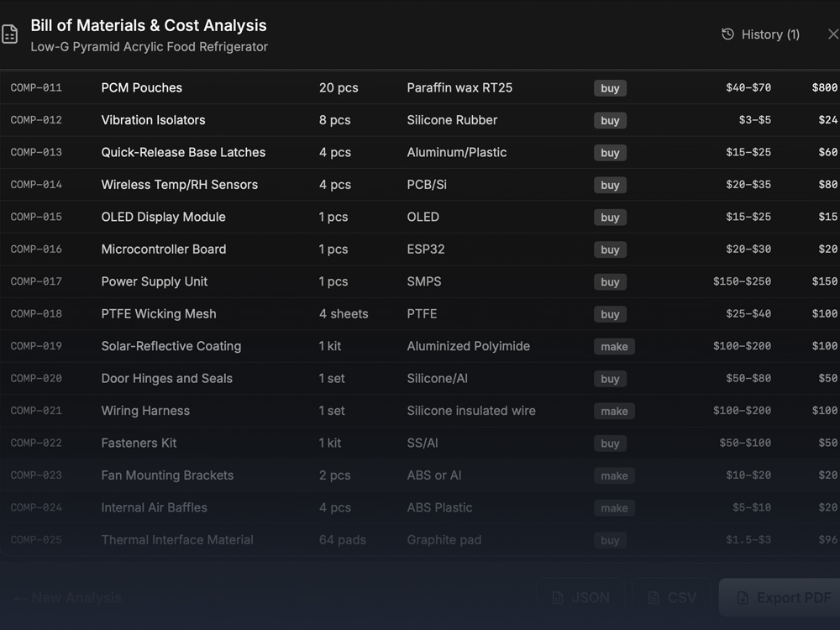Image resolution: width=840 pixels, height=630 pixels.
Task: Click the document icon beside the title
Action: click(9, 34)
